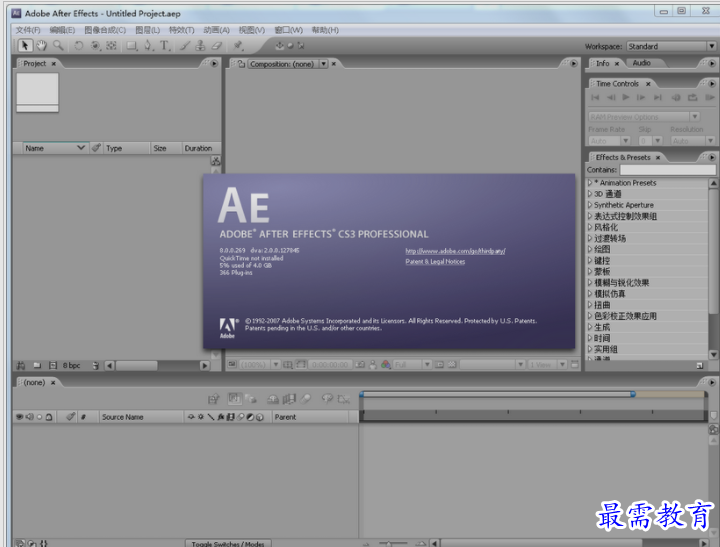Screen dimensions: 720x547
Task: Open RAM Preview Options dropdown
Action: [x=644, y=117]
